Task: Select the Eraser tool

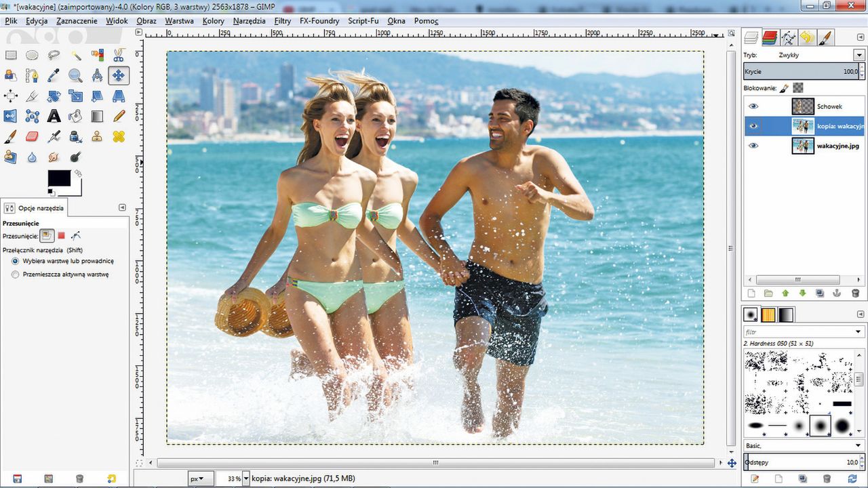Action: [x=32, y=136]
